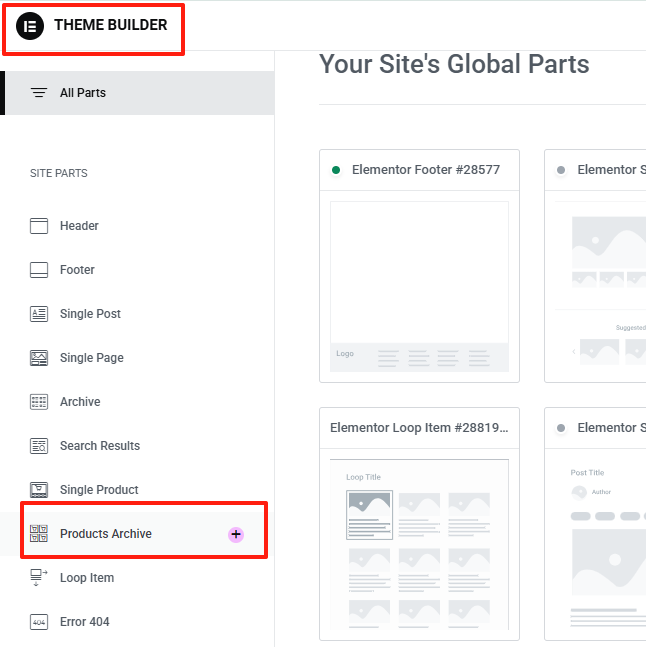Click the Search Results icon
Screen dimensions: 646x647
[39, 446]
